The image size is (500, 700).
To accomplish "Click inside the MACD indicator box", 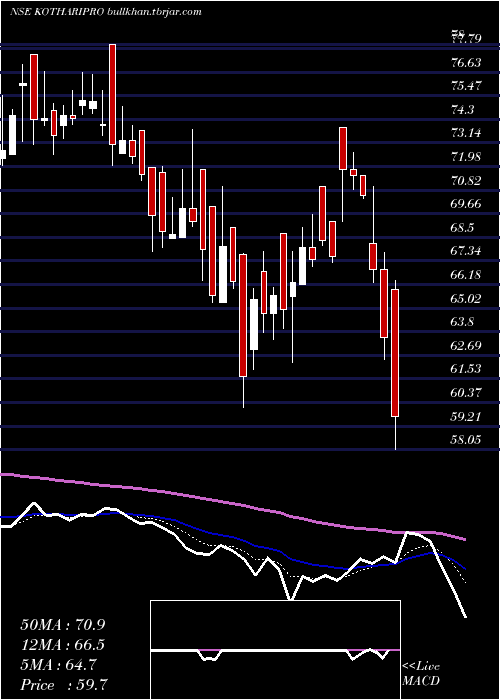I will pos(275,650).
